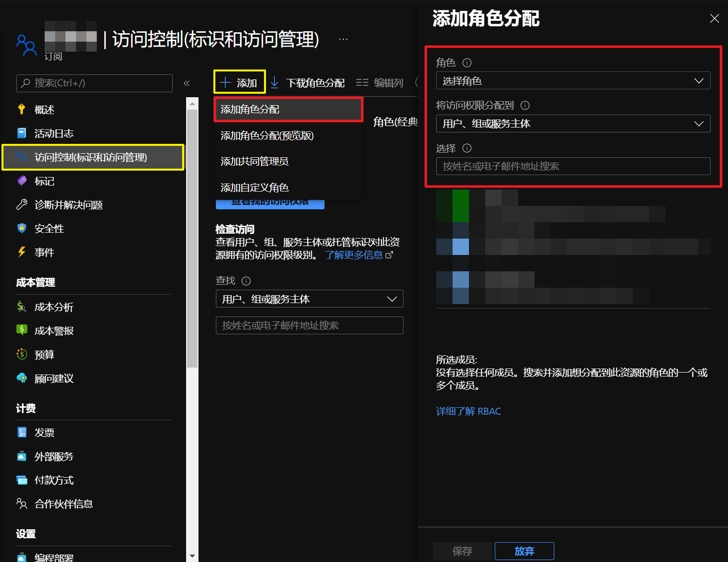
Task: Open the 将访问权限分配到 dropdown in the panel
Action: click(x=573, y=124)
